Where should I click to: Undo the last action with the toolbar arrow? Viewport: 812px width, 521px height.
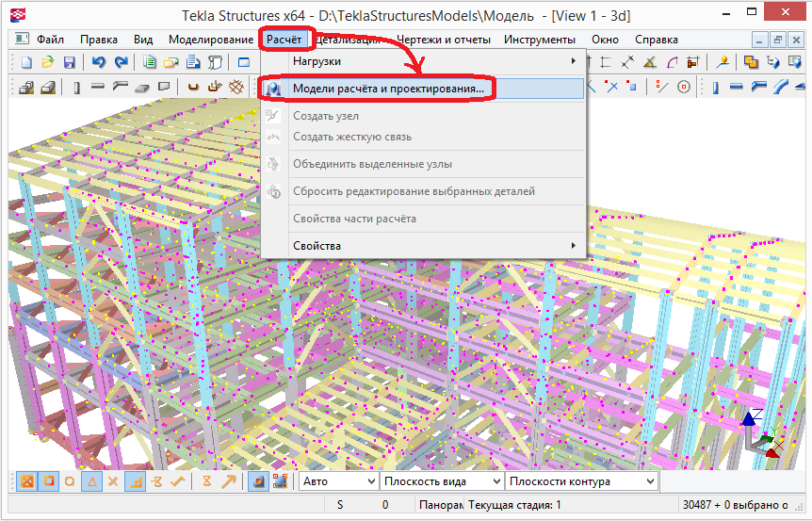[98, 63]
